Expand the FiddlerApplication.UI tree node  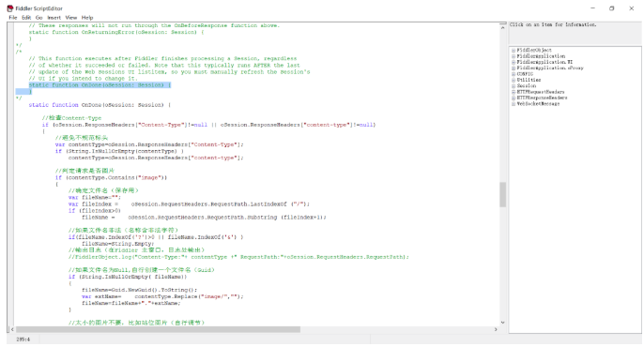point(514,62)
